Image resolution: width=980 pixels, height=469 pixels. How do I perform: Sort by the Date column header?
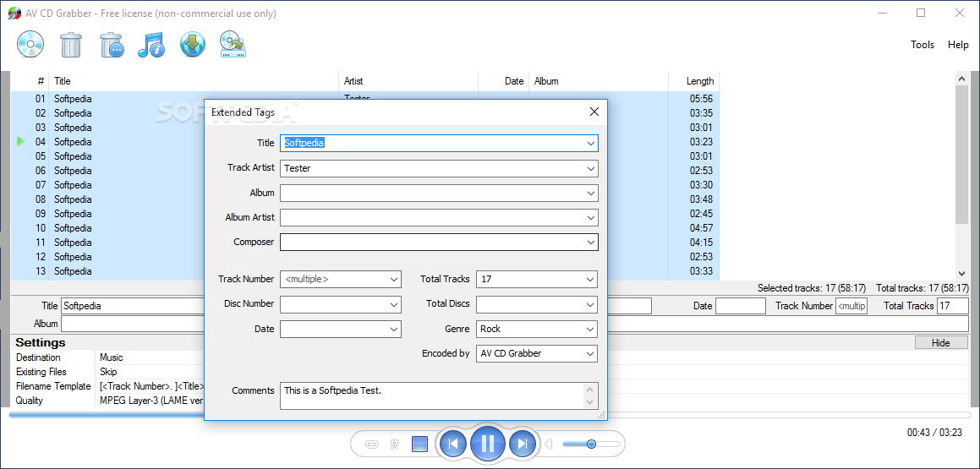(504, 81)
